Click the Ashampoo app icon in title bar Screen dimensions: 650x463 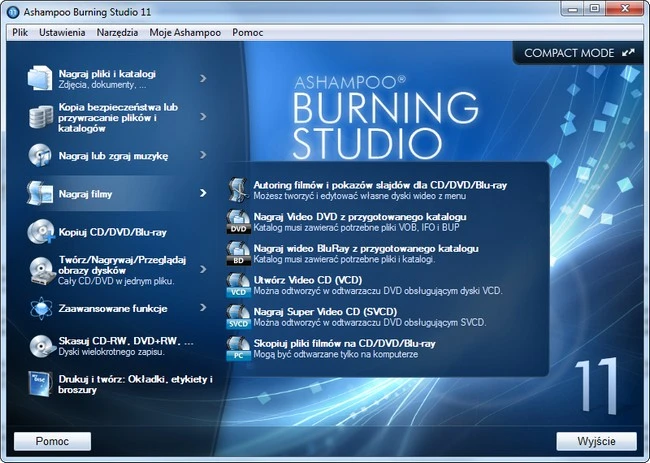coord(13,12)
